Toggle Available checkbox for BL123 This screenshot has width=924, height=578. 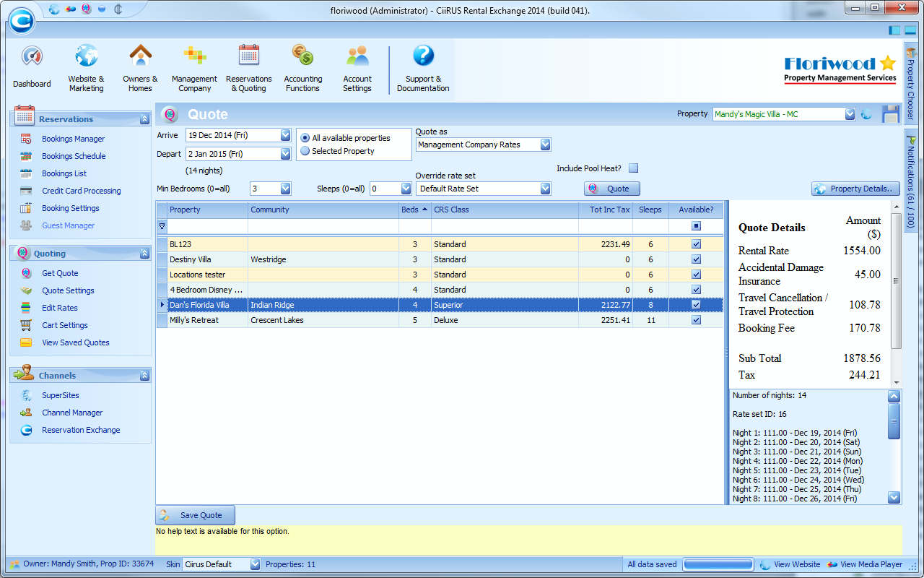click(696, 244)
